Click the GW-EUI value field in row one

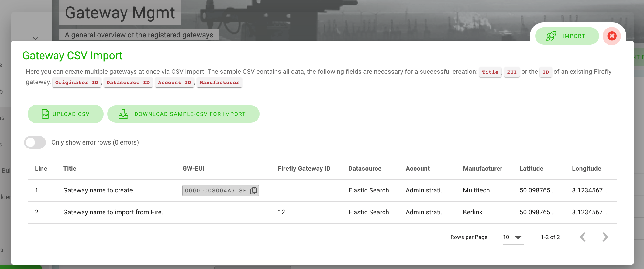(215, 191)
